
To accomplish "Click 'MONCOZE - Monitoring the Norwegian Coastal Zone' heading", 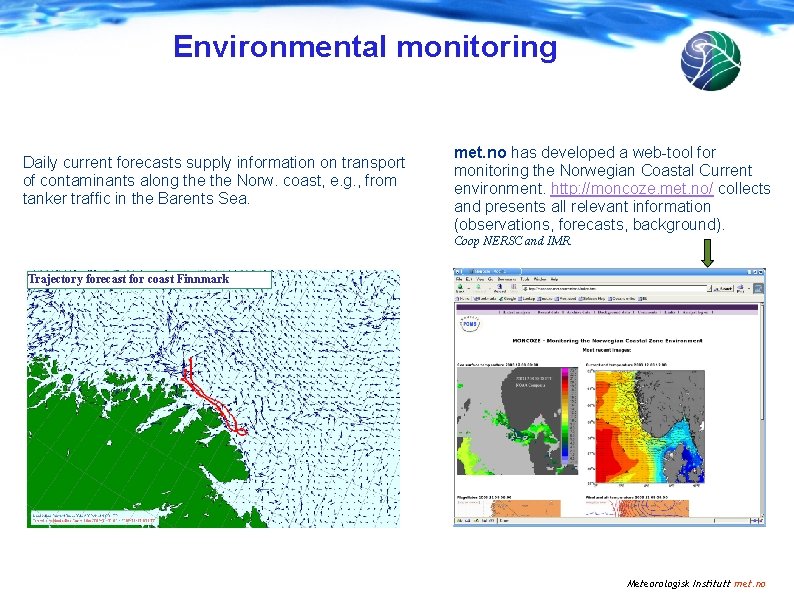I will coord(607,341).
